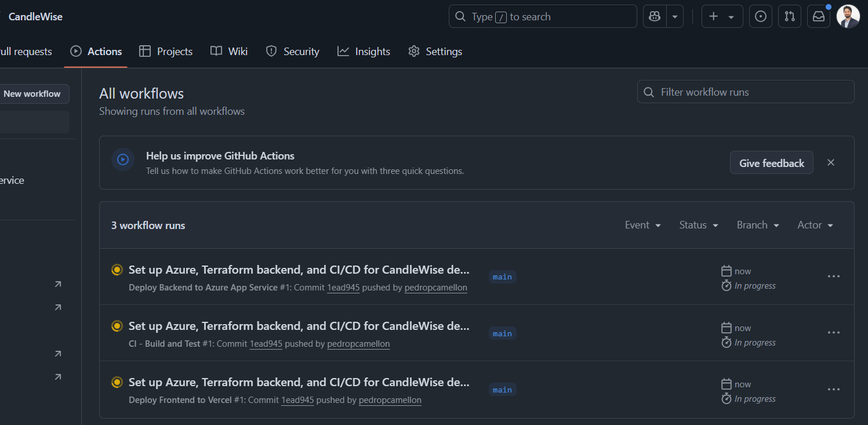Screen dimensions: 868x425
Task: Dismiss the GitHub Actions feedback banner
Action: [x=830, y=162]
